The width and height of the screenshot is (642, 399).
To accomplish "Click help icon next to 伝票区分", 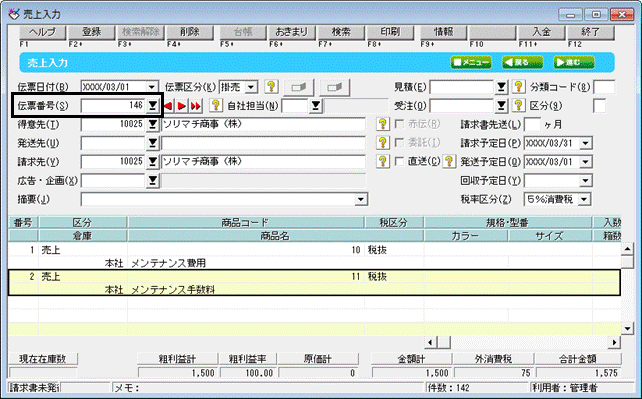I will click(x=271, y=86).
